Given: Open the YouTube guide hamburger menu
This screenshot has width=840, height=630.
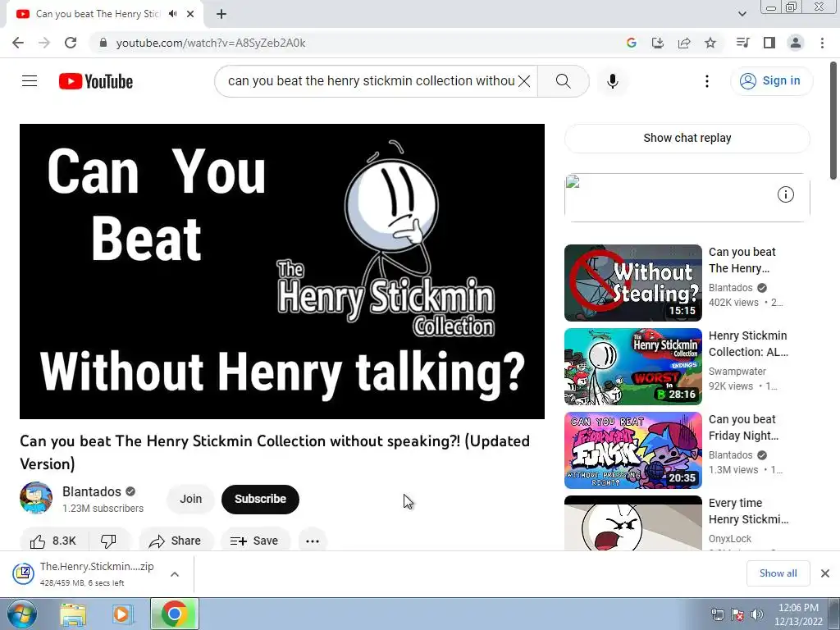Looking at the screenshot, I should 30,81.
